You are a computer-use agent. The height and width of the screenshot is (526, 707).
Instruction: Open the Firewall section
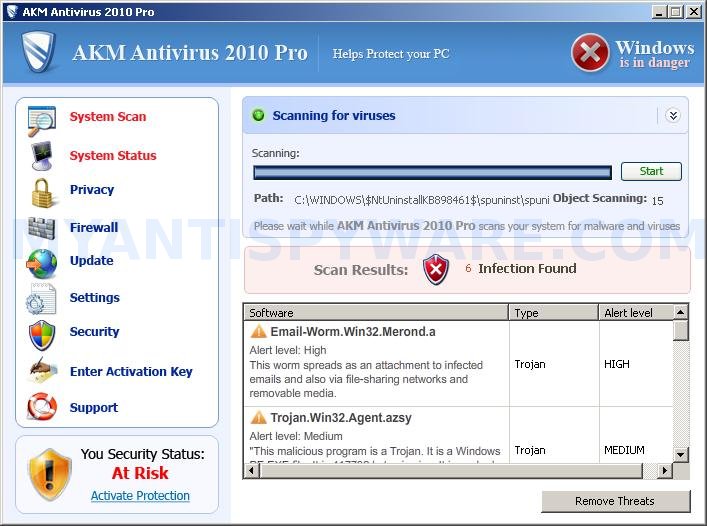(94, 227)
